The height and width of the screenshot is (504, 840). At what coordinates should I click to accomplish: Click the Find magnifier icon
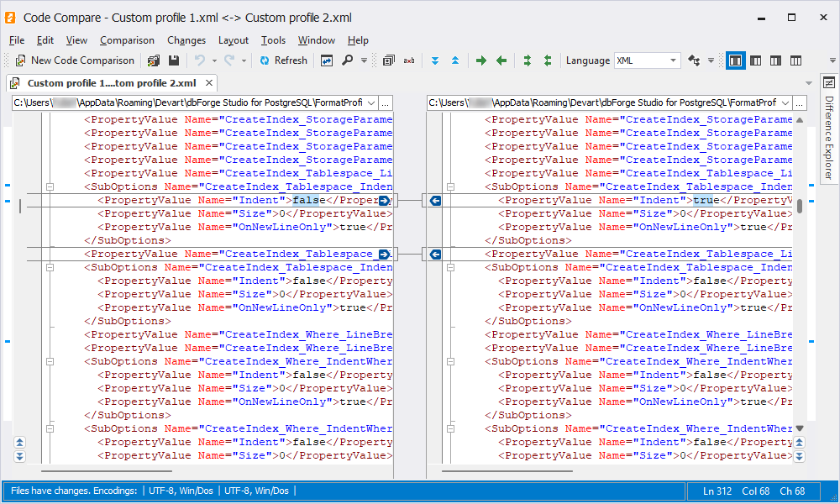(347, 60)
